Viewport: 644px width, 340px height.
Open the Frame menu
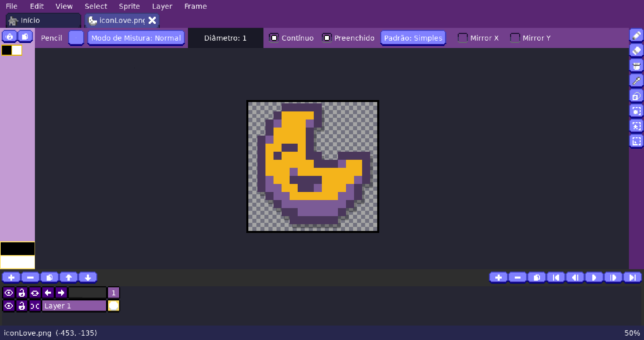click(196, 6)
